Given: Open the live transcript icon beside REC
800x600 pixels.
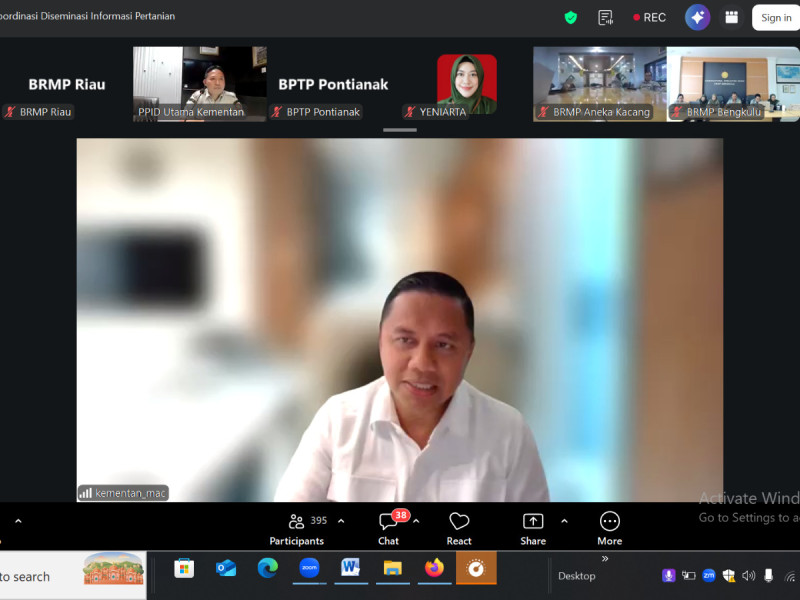Looking at the screenshot, I should (x=605, y=18).
